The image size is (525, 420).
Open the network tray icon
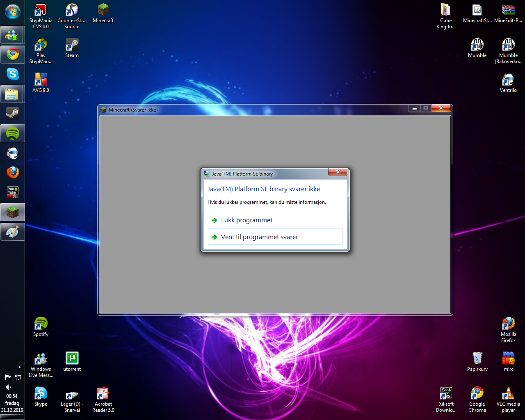(x=18, y=377)
